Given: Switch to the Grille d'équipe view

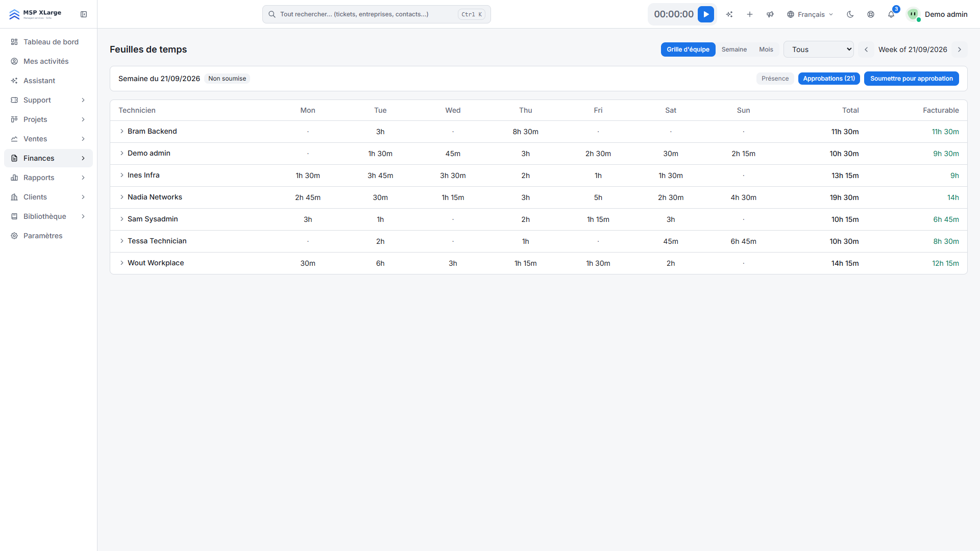Looking at the screenshot, I should tap(688, 49).
